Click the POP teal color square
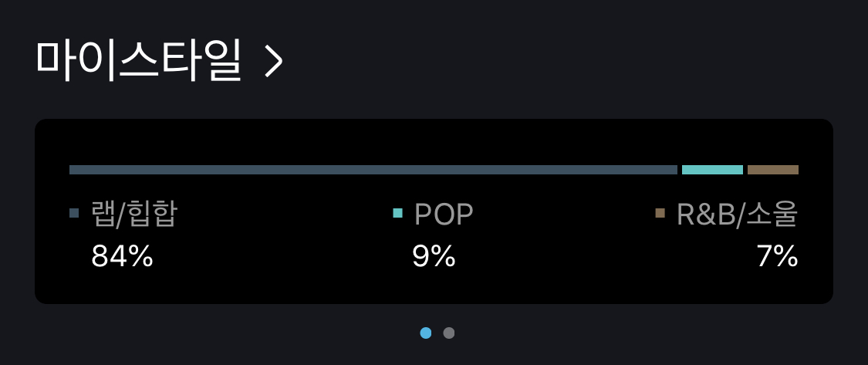The image size is (868, 365). [x=397, y=213]
